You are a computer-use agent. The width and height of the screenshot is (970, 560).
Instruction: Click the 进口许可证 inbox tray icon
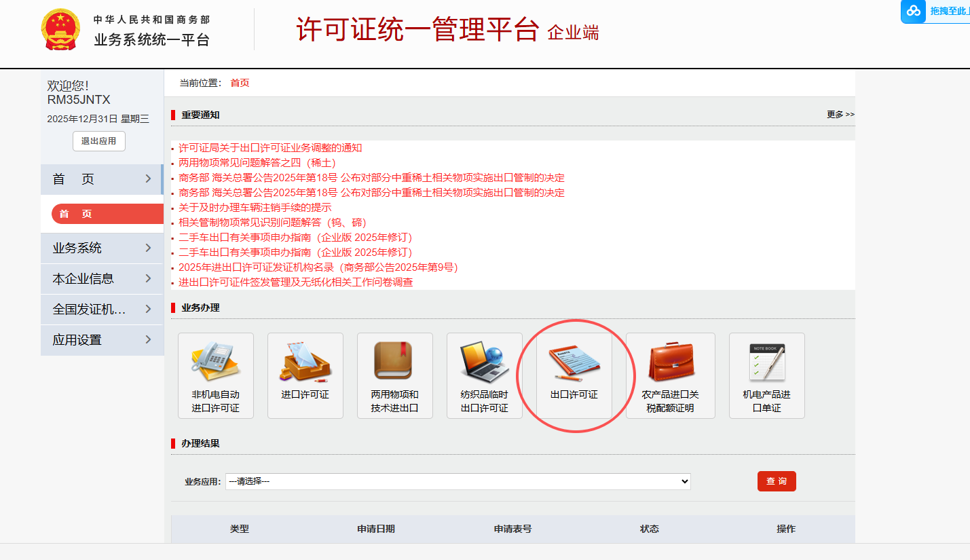pos(305,362)
